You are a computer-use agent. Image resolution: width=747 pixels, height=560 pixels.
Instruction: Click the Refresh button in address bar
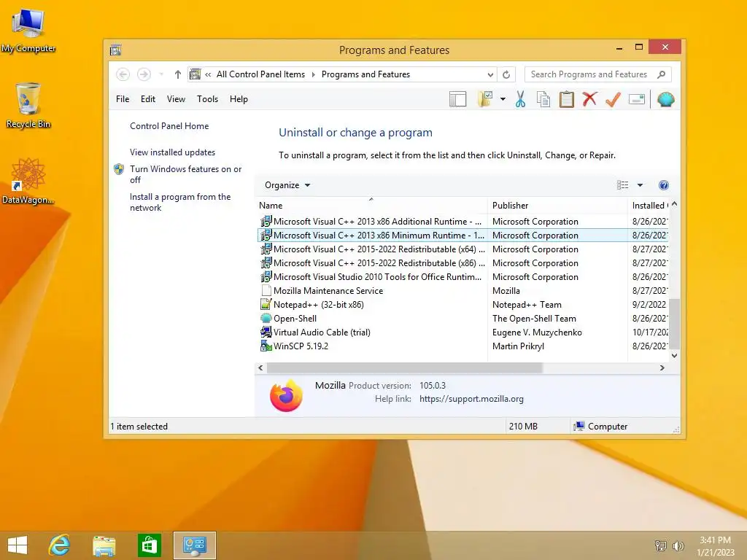point(506,75)
